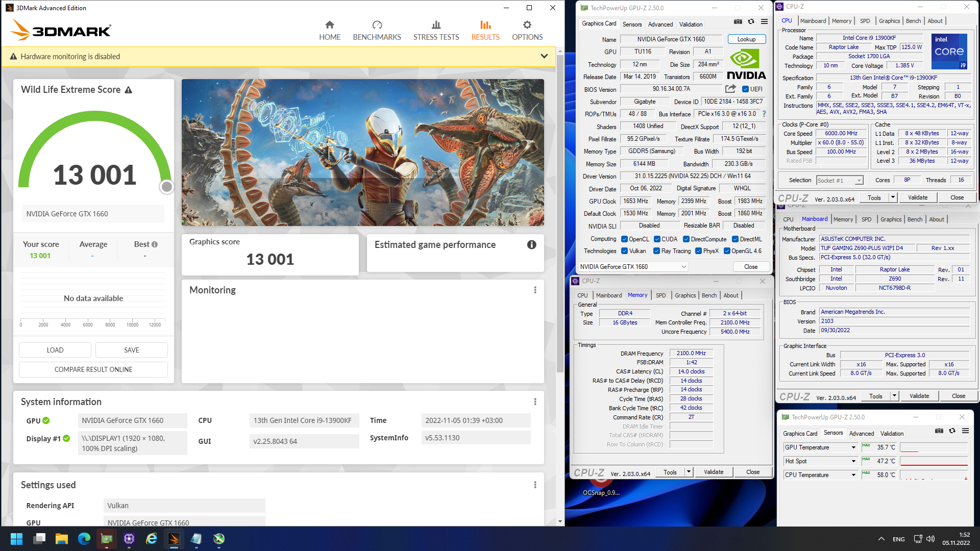The height and width of the screenshot is (551, 980).
Task: Open the Tools dropdown arrow in CPU-Z Memory window
Action: tap(689, 472)
